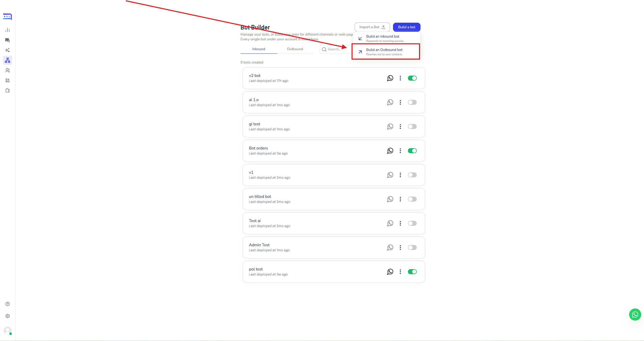644x341 pixels.
Task: Click the user avatar in sidebar
Action: coord(8,331)
